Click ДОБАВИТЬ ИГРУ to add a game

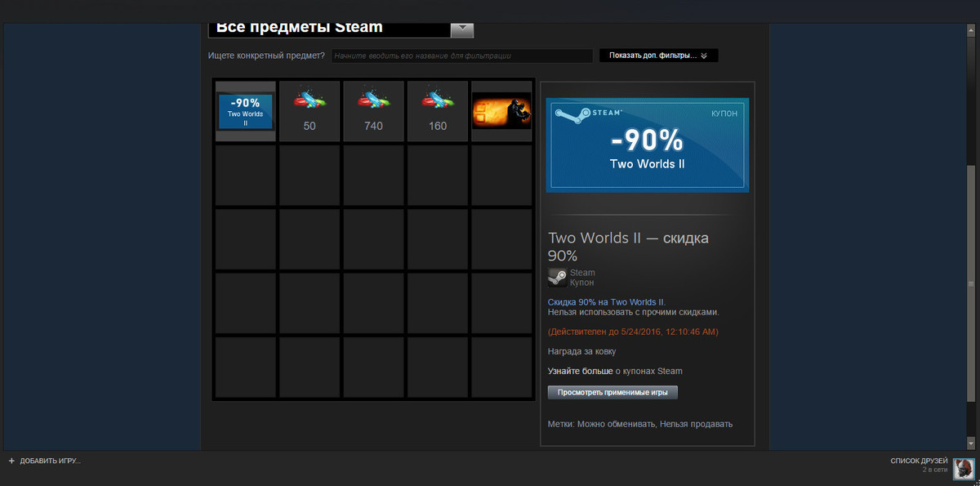point(50,461)
